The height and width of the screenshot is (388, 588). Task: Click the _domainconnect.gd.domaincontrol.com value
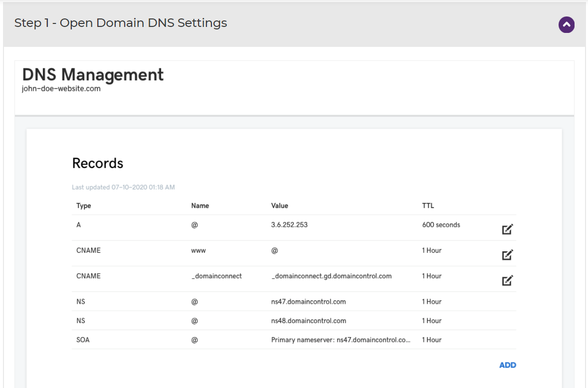(331, 276)
